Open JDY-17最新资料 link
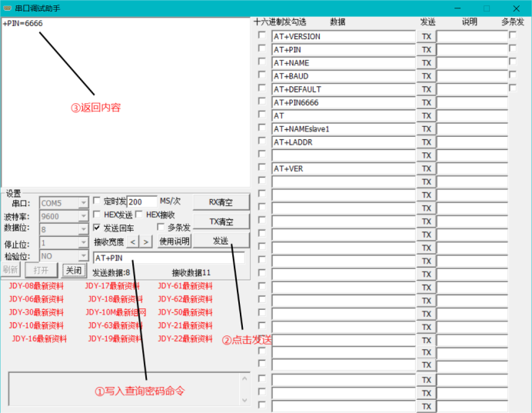532x413 pixels. 112,286
